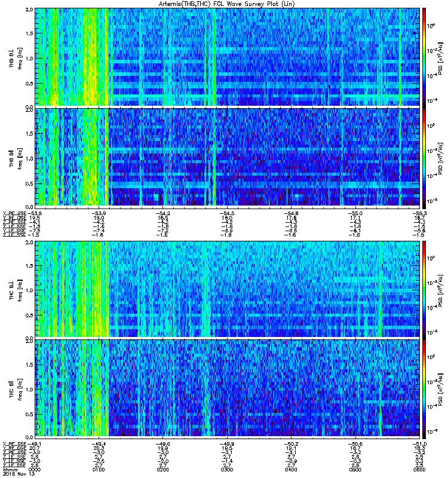Click inside the THC B-parallel spectrogram panel

[x=228, y=389]
